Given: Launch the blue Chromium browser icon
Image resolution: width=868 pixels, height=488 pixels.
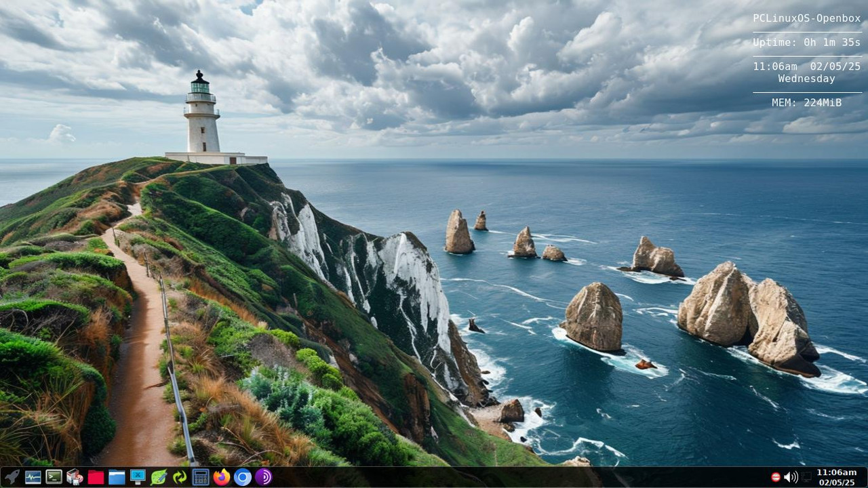Looking at the screenshot, I should click(x=243, y=477).
